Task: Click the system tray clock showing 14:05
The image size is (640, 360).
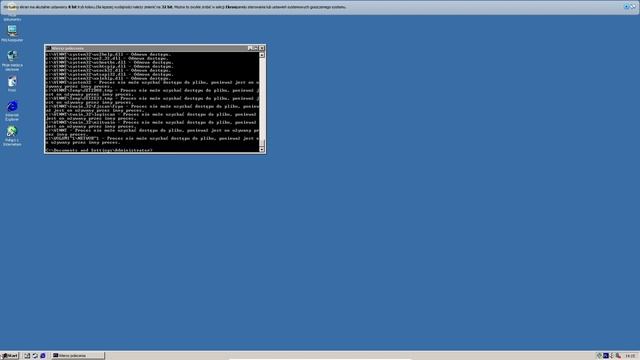Action: (x=630, y=356)
